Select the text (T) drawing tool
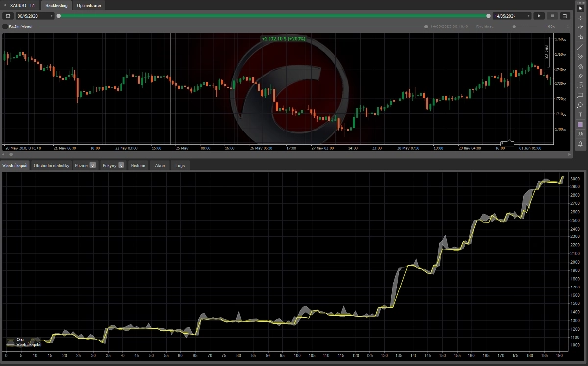Screen dimensions: 588x366 click(x=580, y=114)
